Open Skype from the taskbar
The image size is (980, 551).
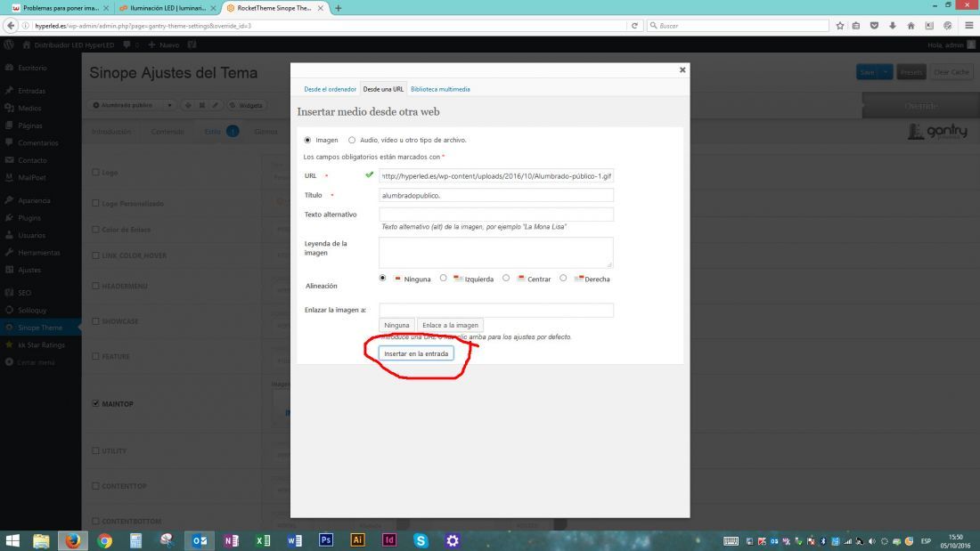[x=421, y=540]
